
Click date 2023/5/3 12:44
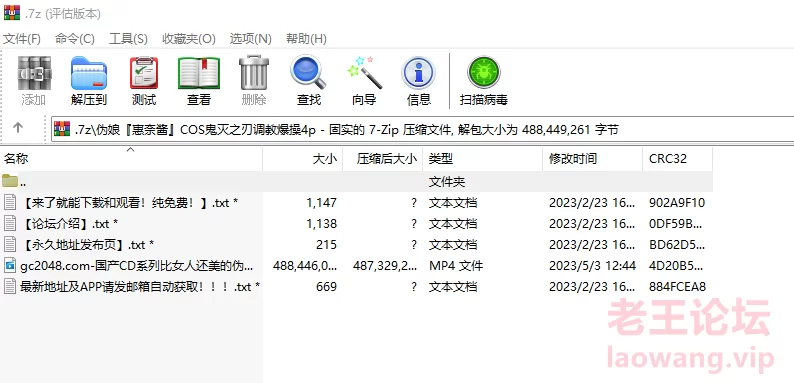pos(592,265)
